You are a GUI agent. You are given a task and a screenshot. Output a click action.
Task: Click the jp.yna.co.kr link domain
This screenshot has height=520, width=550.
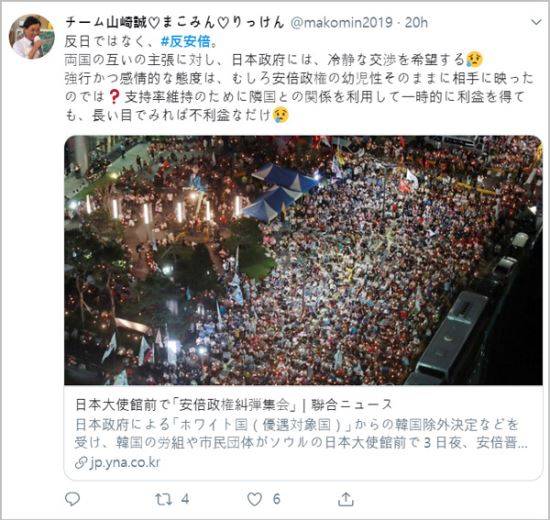point(125,462)
